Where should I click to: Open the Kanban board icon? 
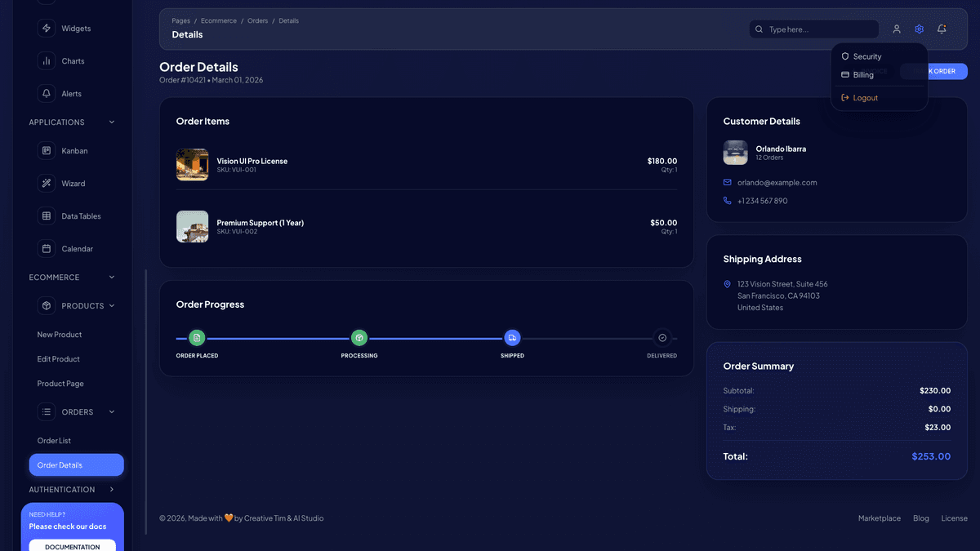click(x=46, y=150)
